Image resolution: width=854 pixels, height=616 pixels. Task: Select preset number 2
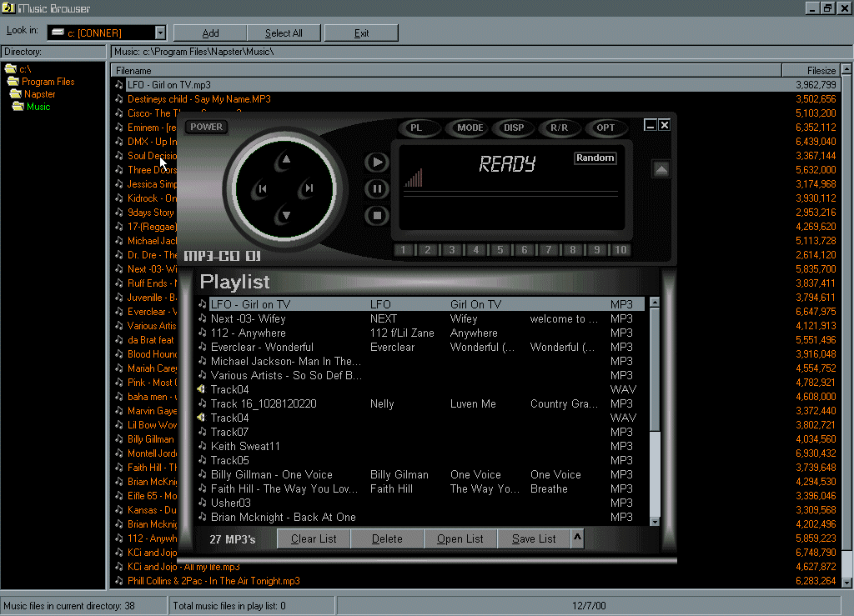tap(428, 250)
